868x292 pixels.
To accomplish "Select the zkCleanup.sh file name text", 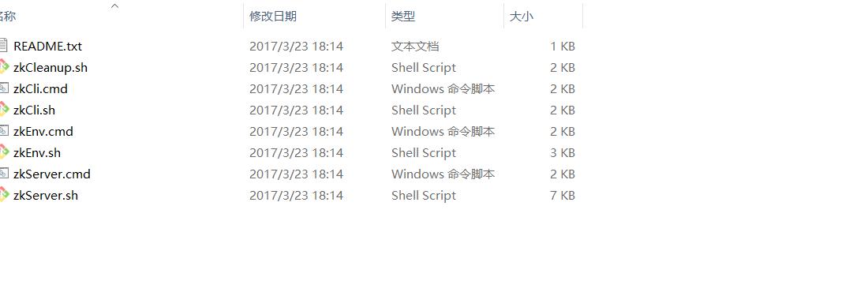I will pyautogui.click(x=51, y=68).
